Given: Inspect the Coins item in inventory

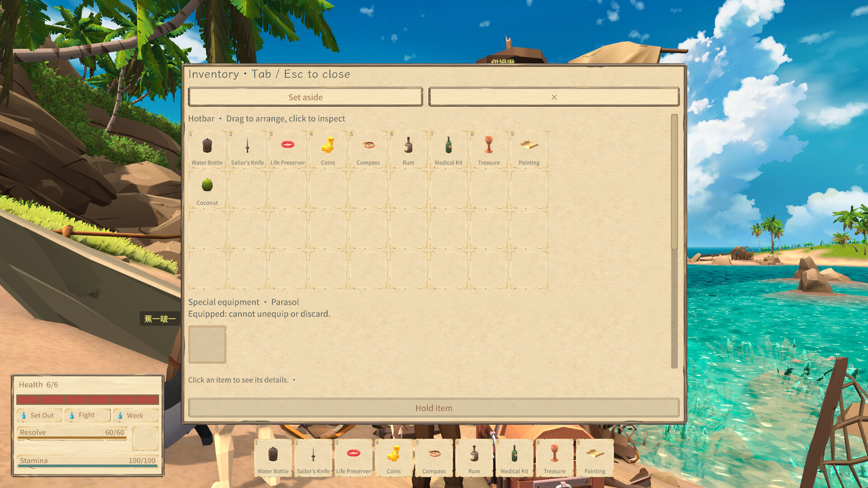Looking at the screenshot, I should click(x=328, y=150).
